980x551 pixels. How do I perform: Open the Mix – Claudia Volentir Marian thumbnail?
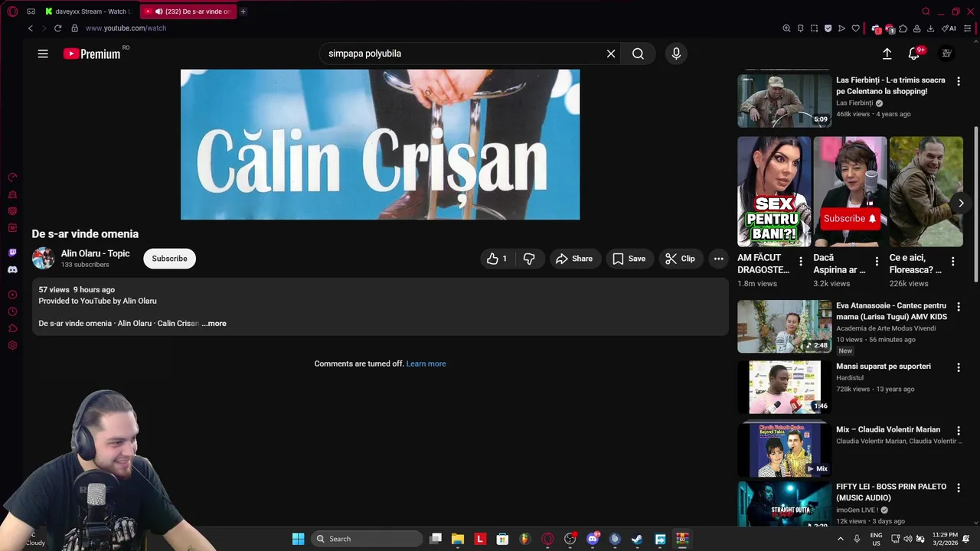pyautogui.click(x=784, y=450)
